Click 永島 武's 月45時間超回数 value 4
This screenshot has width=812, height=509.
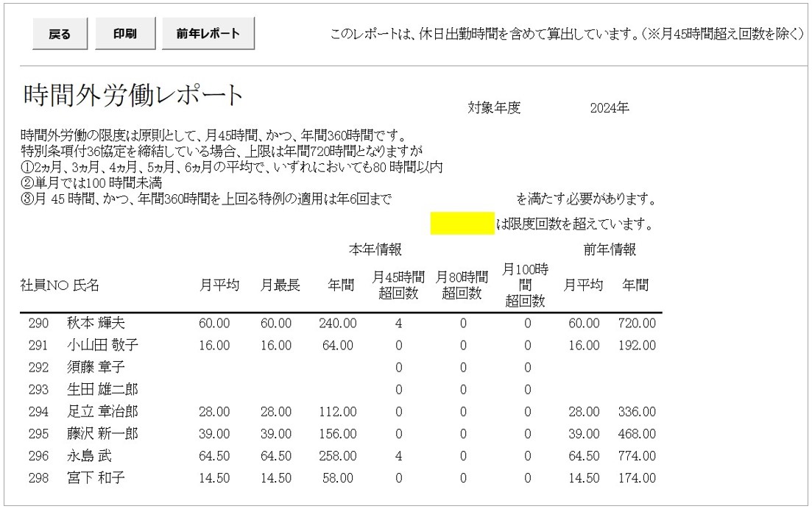398,456
